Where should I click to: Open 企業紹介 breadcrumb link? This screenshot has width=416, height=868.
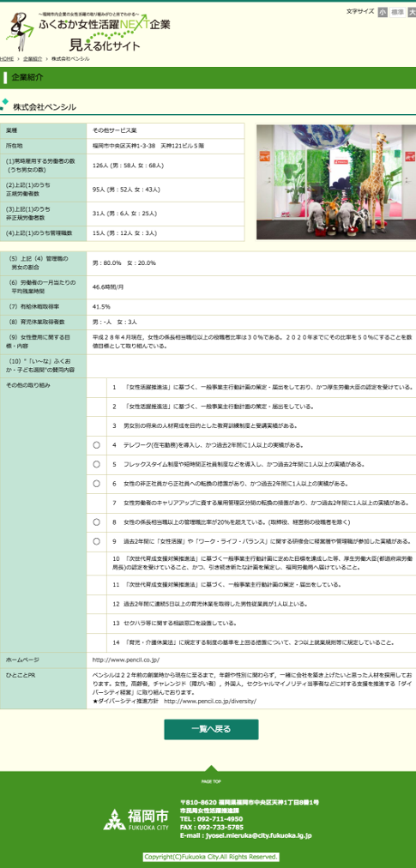33,58
